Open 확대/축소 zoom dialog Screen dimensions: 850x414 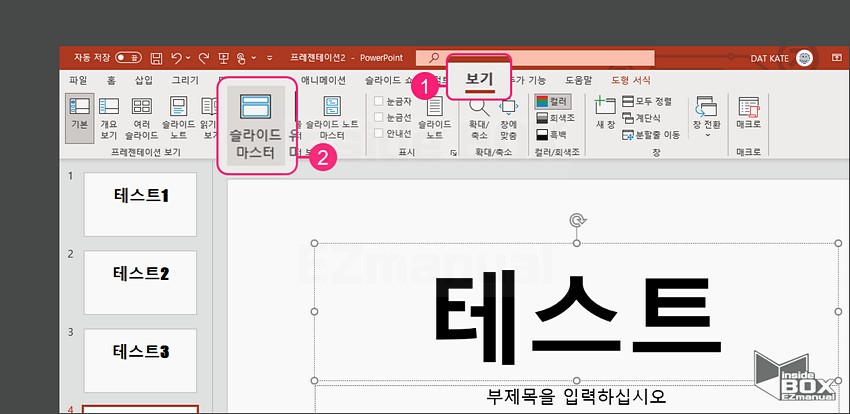coord(479,119)
